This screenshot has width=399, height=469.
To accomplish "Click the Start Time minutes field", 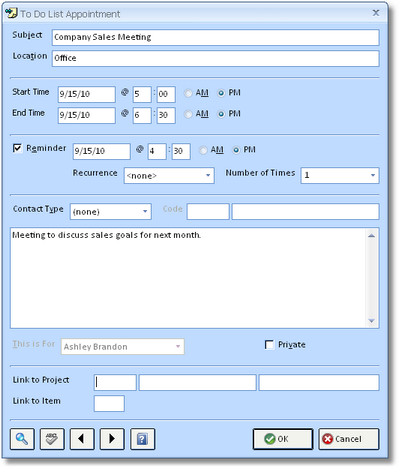I will (x=166, y=94).
